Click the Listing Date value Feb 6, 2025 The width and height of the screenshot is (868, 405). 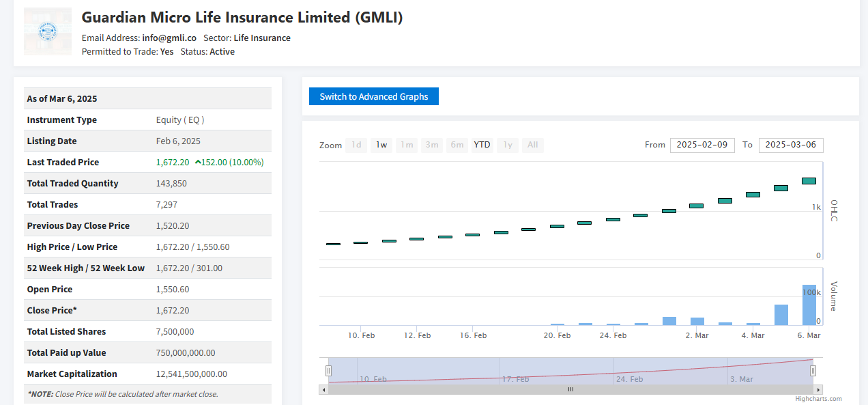[x=179, y=141]
